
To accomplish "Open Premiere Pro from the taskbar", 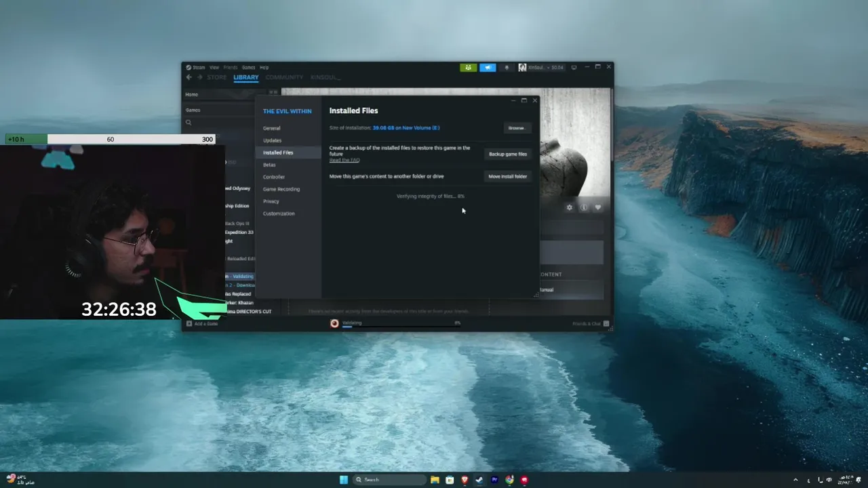I will (494, 480).
